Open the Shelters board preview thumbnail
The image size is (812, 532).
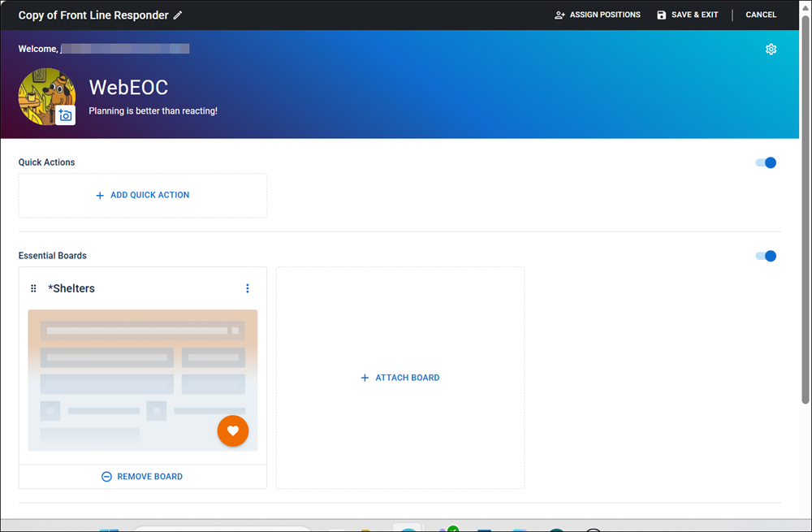coord(142,380)
